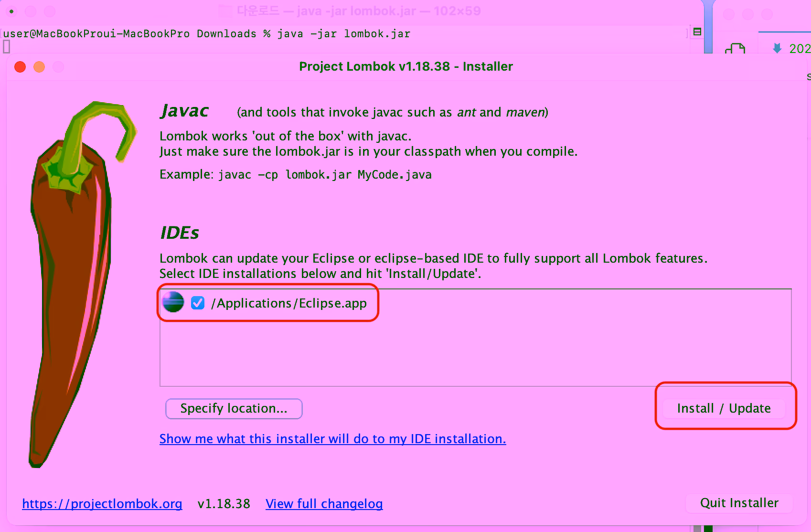Click the blue download arrow icon
This screenshot has width=811, height=532.
[777, 48]
